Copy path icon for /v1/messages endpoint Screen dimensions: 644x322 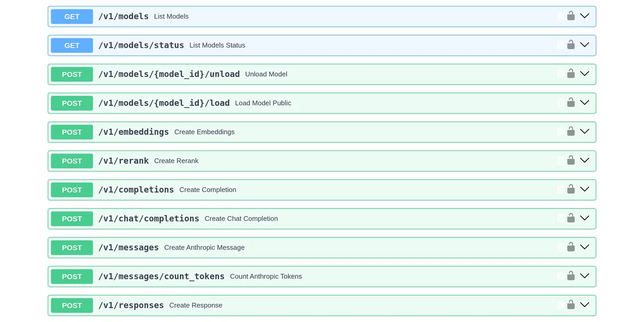coord(560,248)
